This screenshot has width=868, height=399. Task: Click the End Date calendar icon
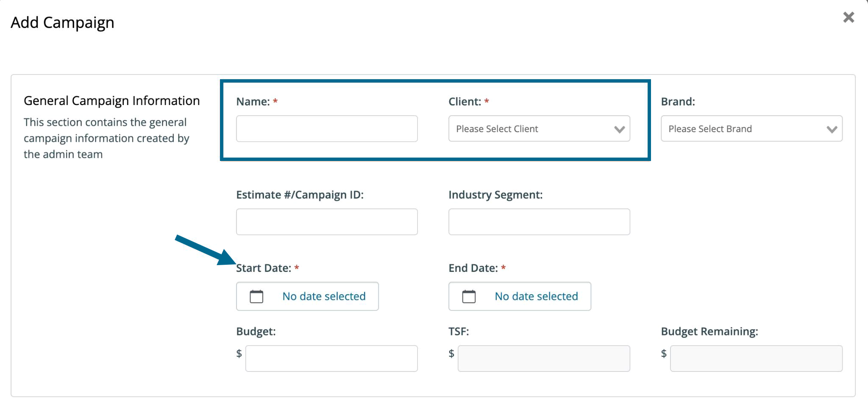pos(469,296)
